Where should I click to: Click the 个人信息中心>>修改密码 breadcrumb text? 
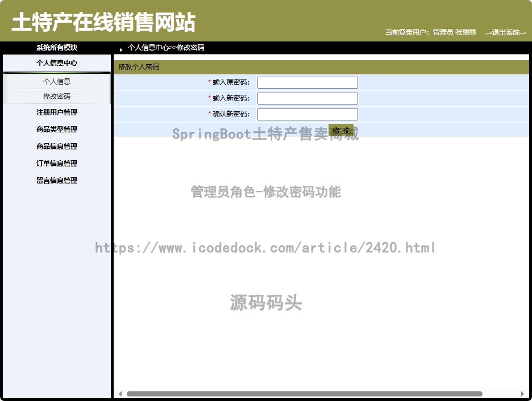pos(166,48)
